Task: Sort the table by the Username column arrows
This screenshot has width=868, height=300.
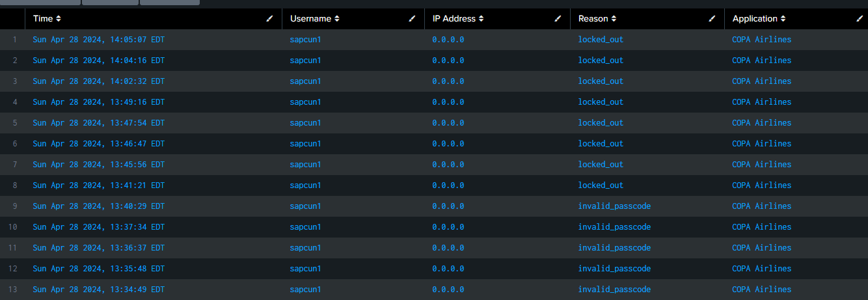Action: coord(337,19)
